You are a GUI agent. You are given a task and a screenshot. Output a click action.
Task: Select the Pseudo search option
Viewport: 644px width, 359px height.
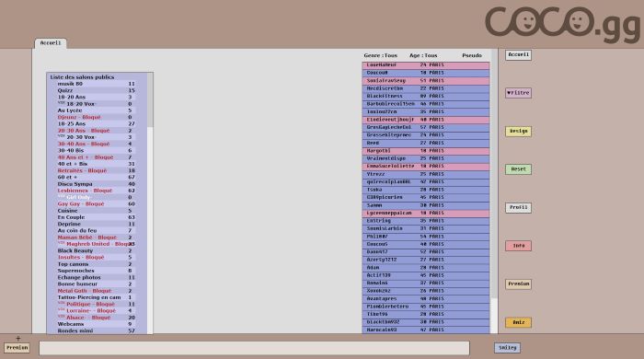471,55
